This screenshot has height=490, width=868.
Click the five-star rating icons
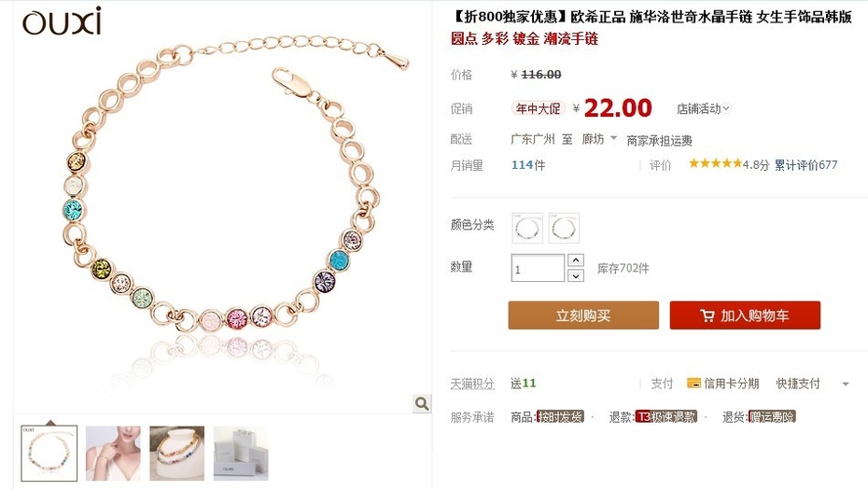coord(715,163)
